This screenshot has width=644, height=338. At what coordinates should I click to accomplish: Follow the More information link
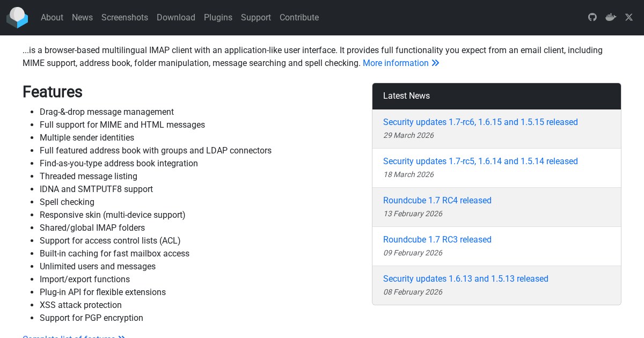point(401,63)
